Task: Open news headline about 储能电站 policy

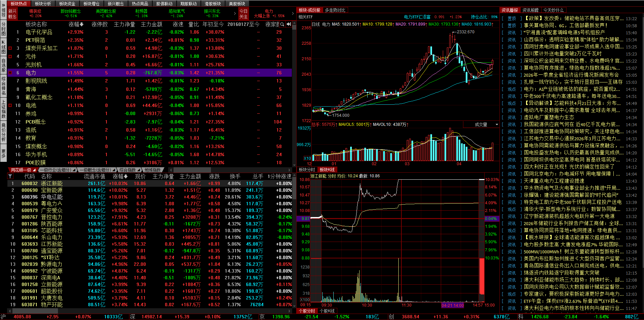Action: 574,19
